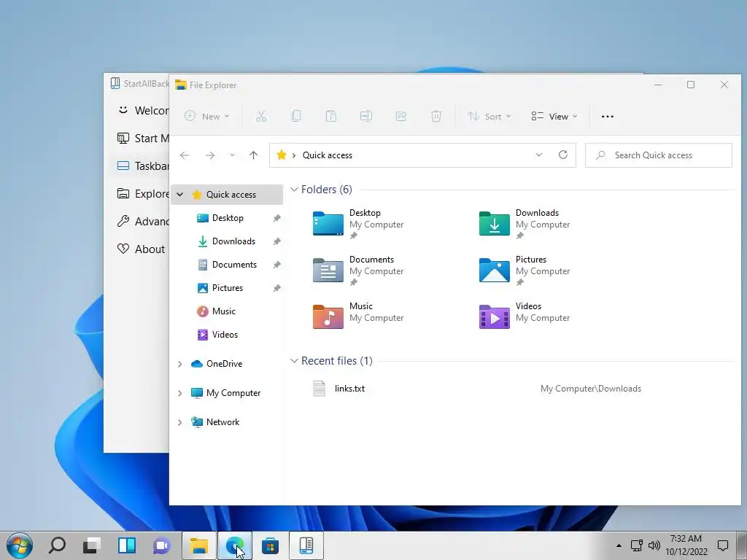Image resolution: width=747 pixels, height=560 pixels.
Task: Click the taskbar clock and date
Action: pyautogui.click(x=686, y=545)
